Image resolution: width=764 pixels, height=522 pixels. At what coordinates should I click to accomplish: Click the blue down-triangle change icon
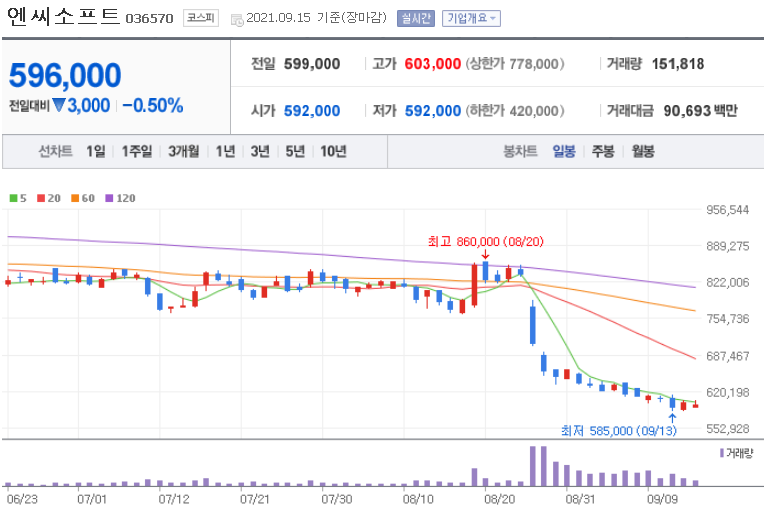tap(58, 105)
